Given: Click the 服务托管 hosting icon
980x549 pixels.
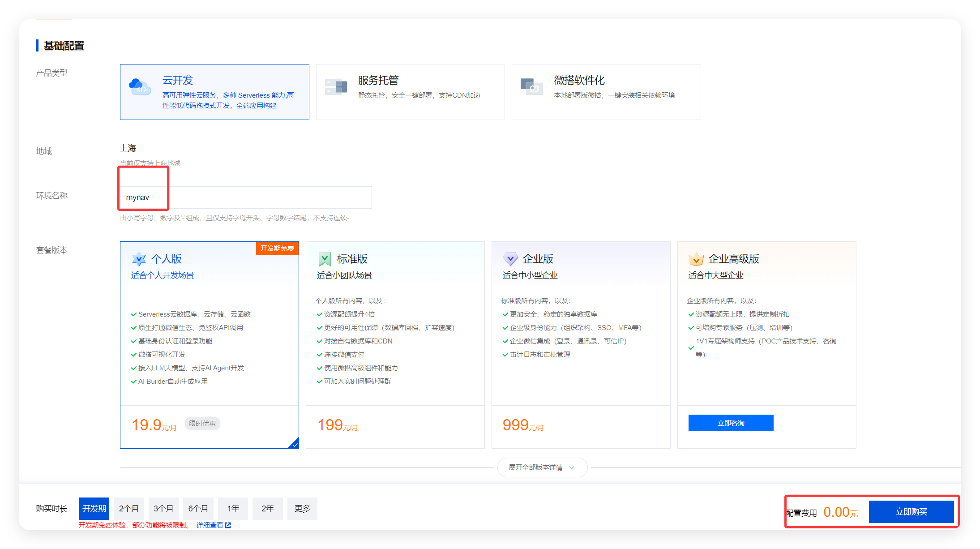Looking at the screenshot, I should point(336,86).
